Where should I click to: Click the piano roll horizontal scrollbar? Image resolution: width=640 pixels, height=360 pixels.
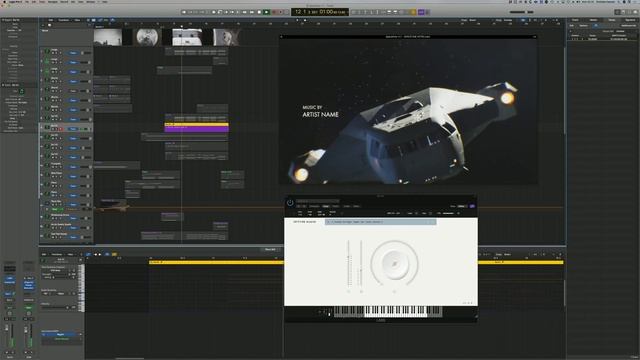(x=130, y=358)
